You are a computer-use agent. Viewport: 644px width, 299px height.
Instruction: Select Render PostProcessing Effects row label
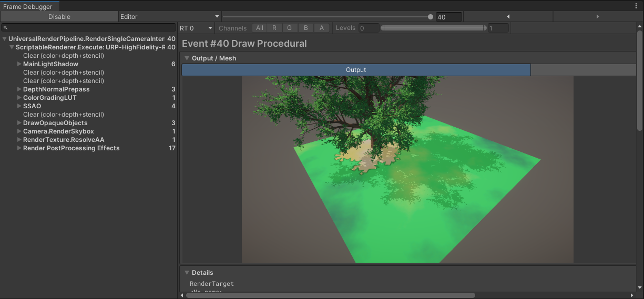pyautogui.click(x=71, y=148)
